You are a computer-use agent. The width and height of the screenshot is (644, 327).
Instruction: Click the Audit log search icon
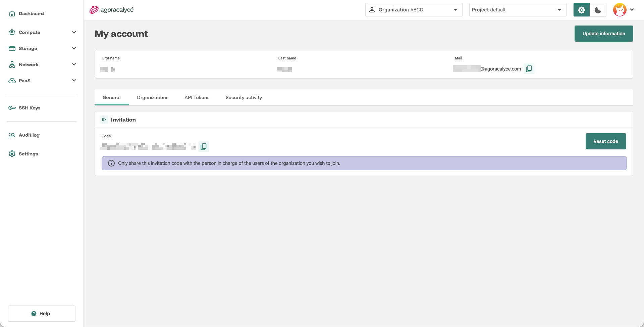[x=12, y=135]
